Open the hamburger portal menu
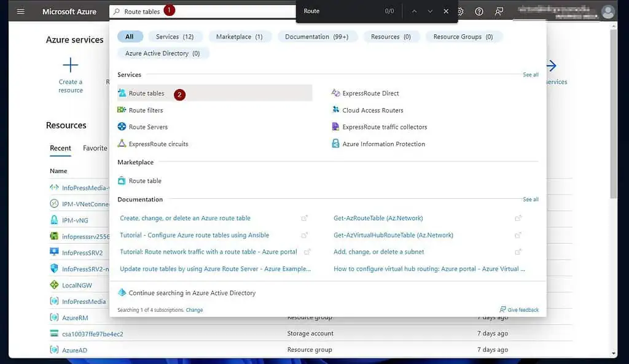Viewport: 629px width, 364px height. click(x=20, y=12)
